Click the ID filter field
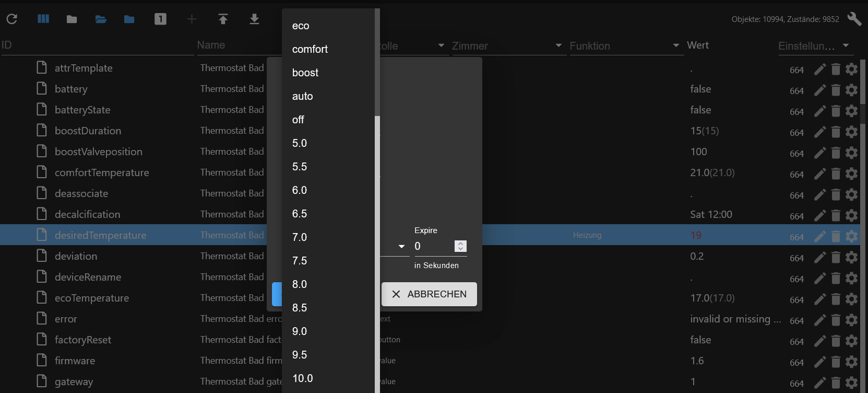 pos(97,45)
